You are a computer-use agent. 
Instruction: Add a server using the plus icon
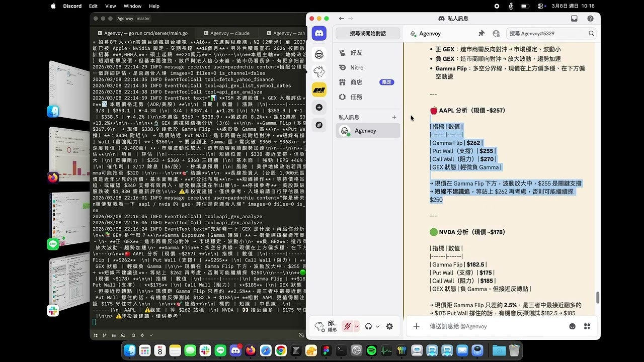[x=319, y=107]
